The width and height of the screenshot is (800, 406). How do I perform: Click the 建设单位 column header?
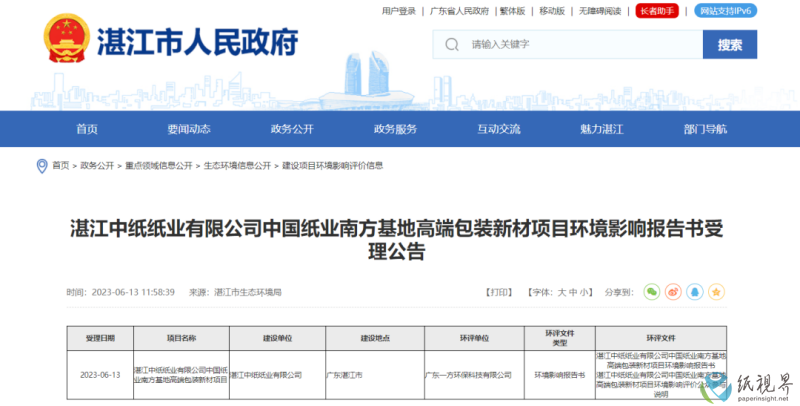(x=278, y=338)
